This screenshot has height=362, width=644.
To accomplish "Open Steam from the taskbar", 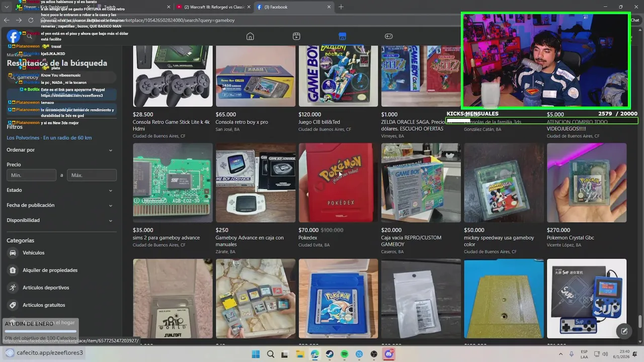I will click(x=330, y=354).
